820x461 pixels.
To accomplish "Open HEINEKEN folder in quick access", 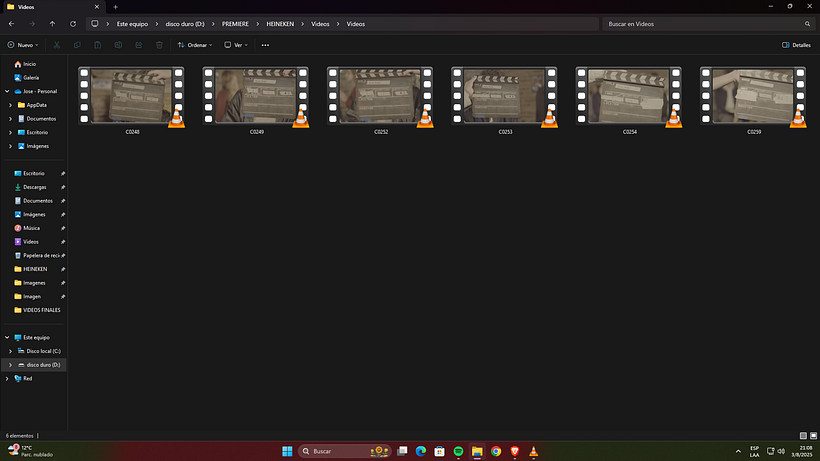I will click(x=35, y=269).
